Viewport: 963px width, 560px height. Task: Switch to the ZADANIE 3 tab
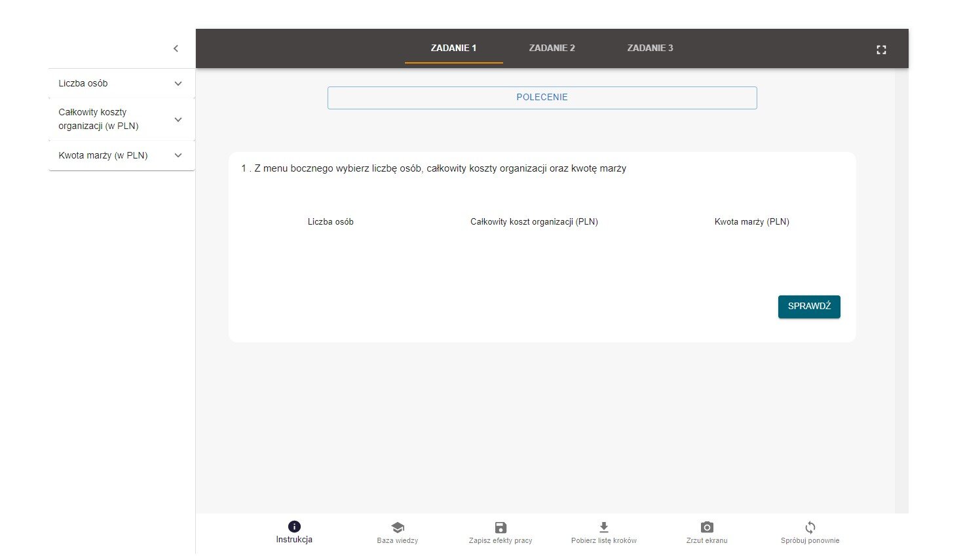tap(650, 48)
